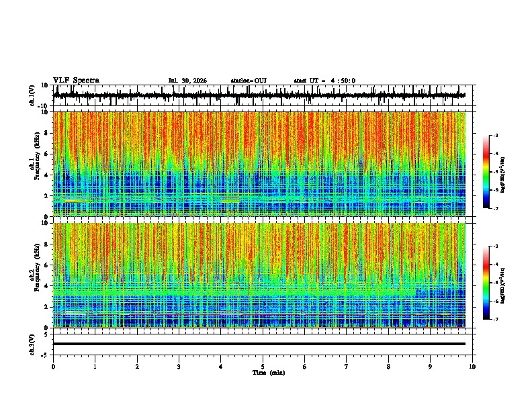Click the "-3" tick on ch.1 colorbar

(x=496, y=135)
